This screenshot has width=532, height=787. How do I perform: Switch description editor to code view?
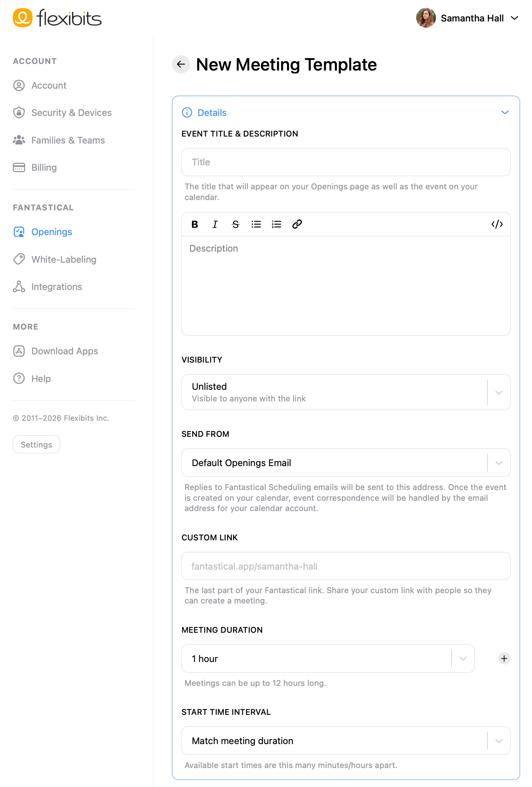(x=497, y=224)
